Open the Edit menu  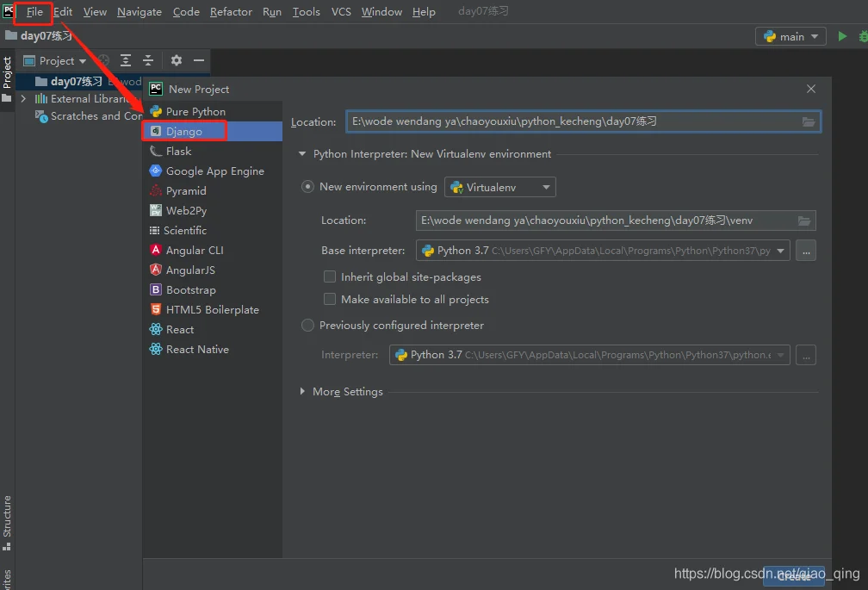tap(63, 11)
